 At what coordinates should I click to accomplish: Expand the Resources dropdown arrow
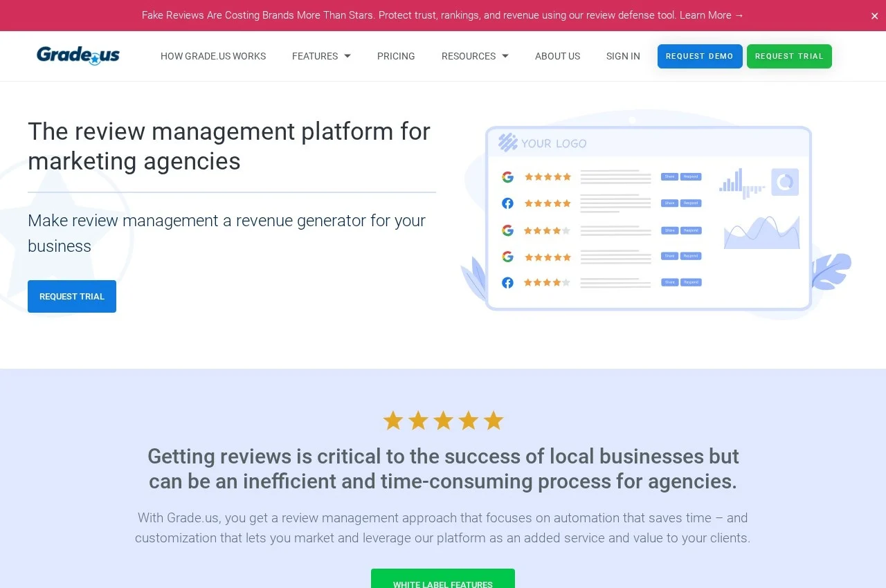(505, 56)
